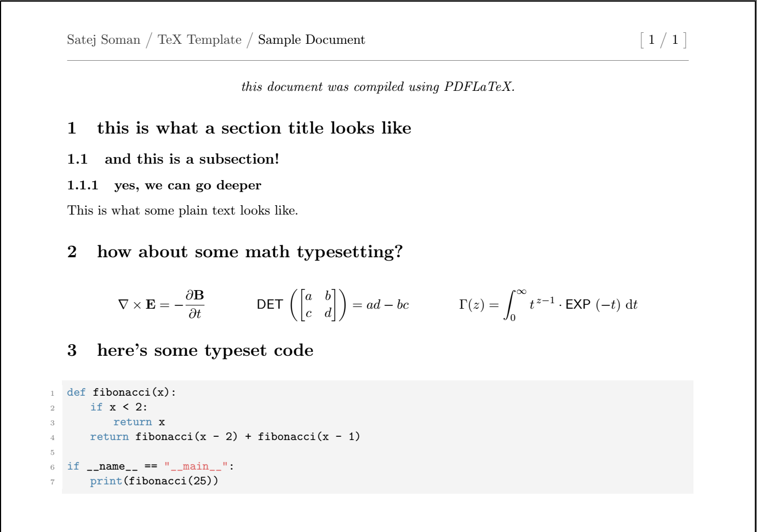Click the DET matrix determinant equation
This screenshot has width=757, height=532.
(x=332, y=304)
